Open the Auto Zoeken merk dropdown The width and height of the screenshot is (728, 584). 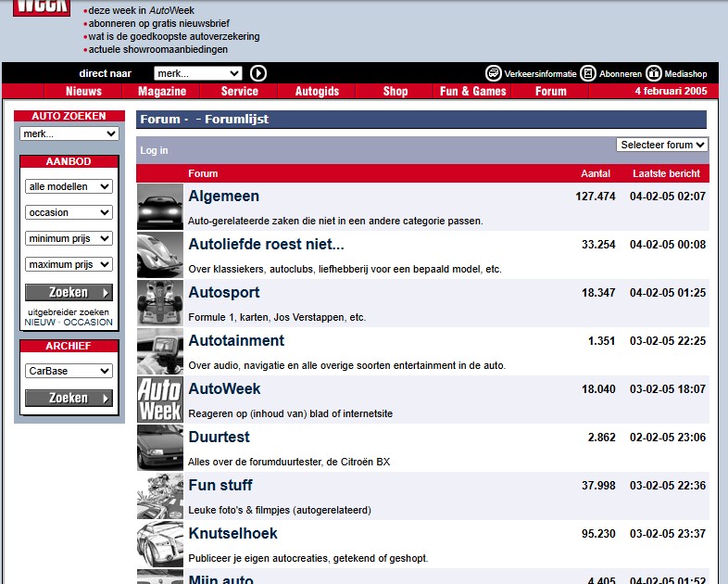[x=69, y=133]
